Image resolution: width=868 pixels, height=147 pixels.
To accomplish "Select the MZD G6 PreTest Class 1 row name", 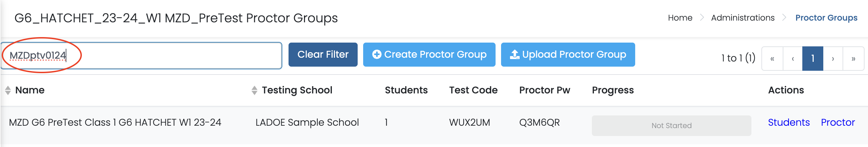I will (x=115, y=123).
